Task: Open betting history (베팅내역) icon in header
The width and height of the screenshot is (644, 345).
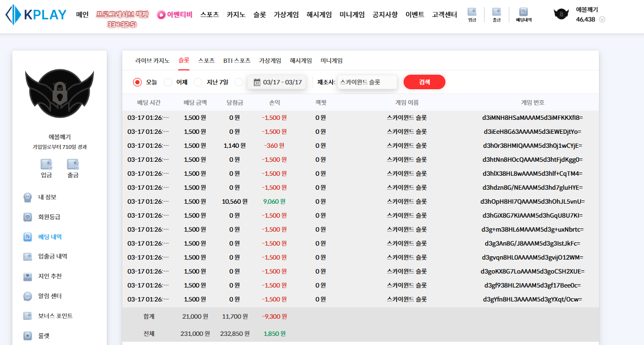Action: pyautogui.click(x=523, y=12)
